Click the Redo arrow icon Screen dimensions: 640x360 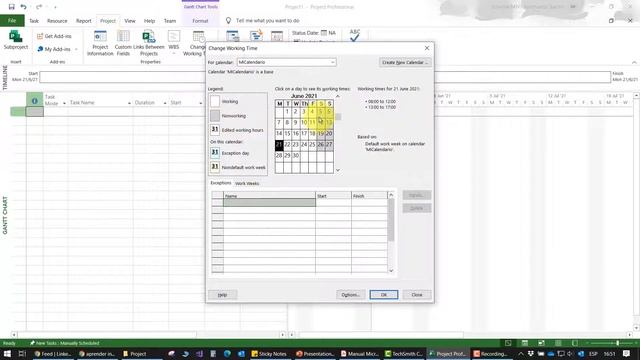tap(39, 7)
